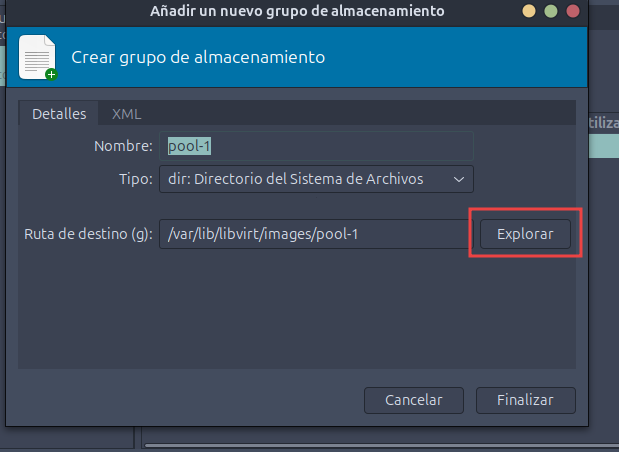Maximize the dialog with the green button
Viewport: 619px width, 452px height.
point(551,12)
